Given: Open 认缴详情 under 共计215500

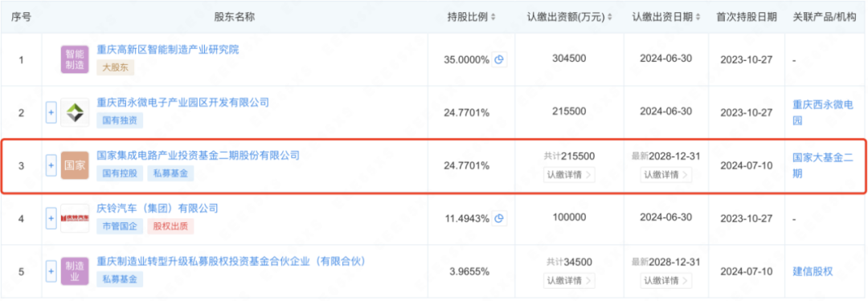Looking at the screenshot, I should click(569, 175).
